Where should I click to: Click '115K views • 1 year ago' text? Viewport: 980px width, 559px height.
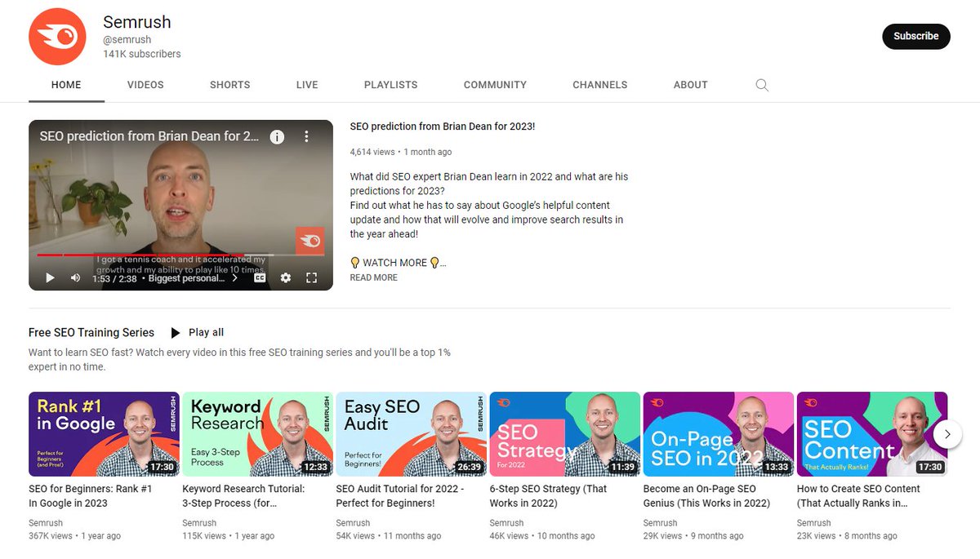[x=229, y=536]
